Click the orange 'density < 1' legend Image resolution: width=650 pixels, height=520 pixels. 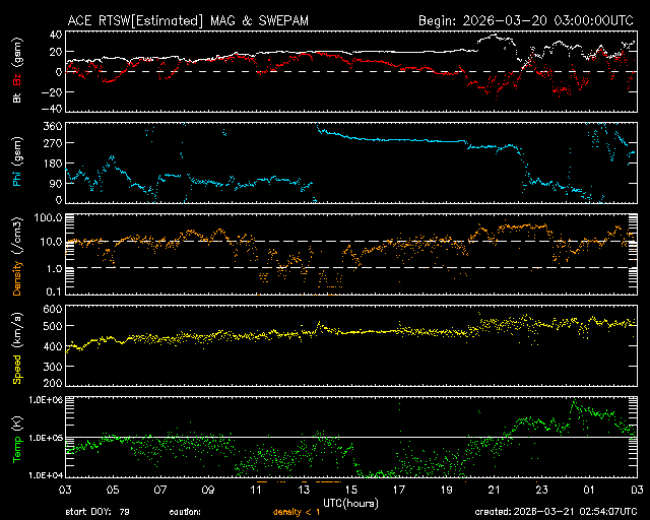pos(296,512)
